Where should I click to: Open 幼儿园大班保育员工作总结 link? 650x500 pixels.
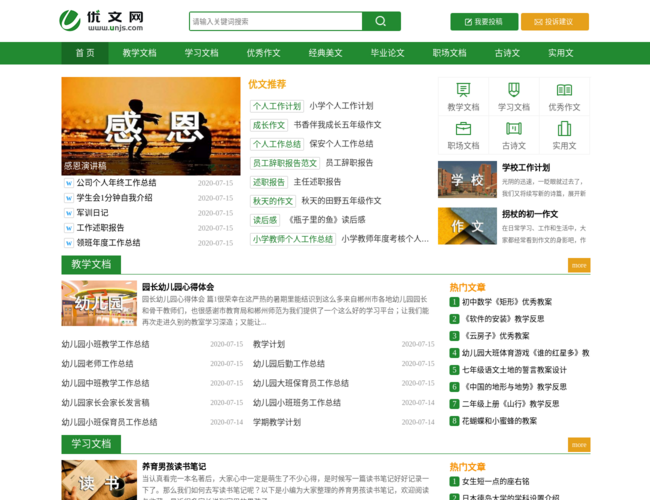coord(301,383)
